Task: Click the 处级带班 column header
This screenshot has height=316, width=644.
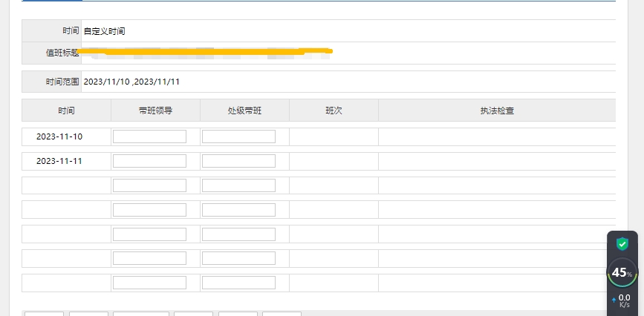Action: (x=244, y=111)
